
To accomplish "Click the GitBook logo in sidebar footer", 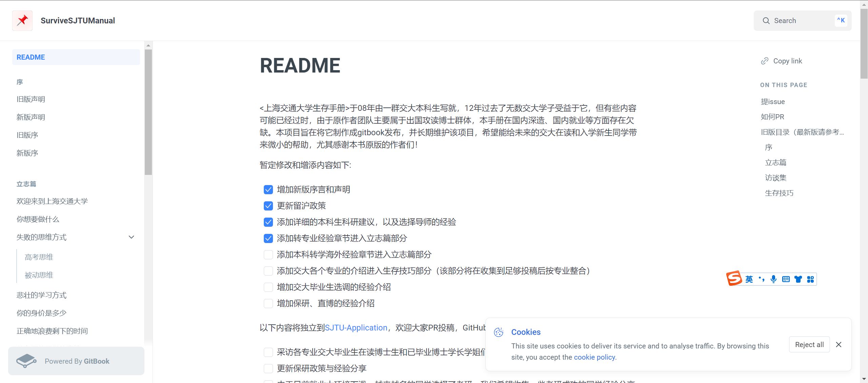I will (x=26, y=361).
